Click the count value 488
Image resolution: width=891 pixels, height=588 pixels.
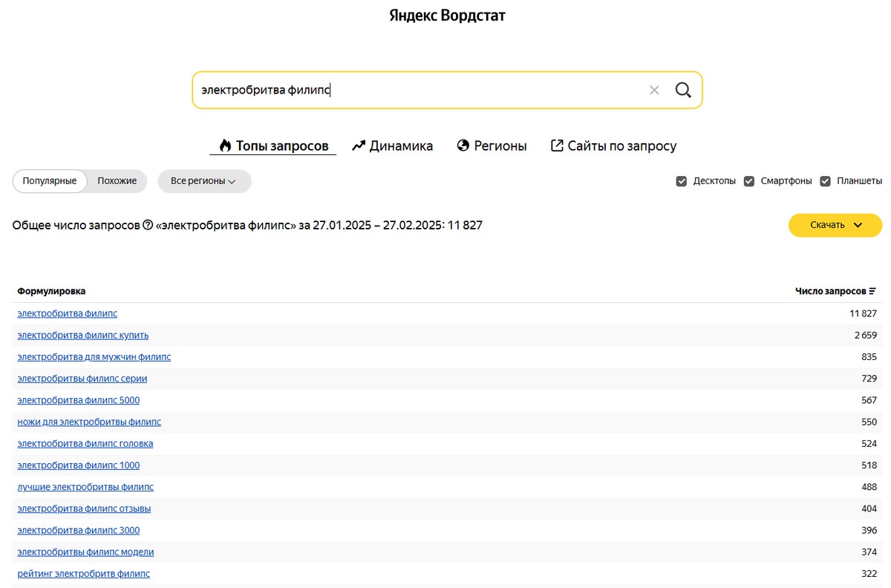[869, 487]
